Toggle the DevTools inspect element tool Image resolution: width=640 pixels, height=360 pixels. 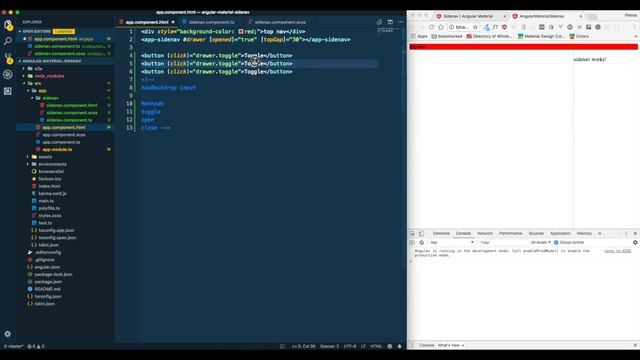click(x=412, y=233)
